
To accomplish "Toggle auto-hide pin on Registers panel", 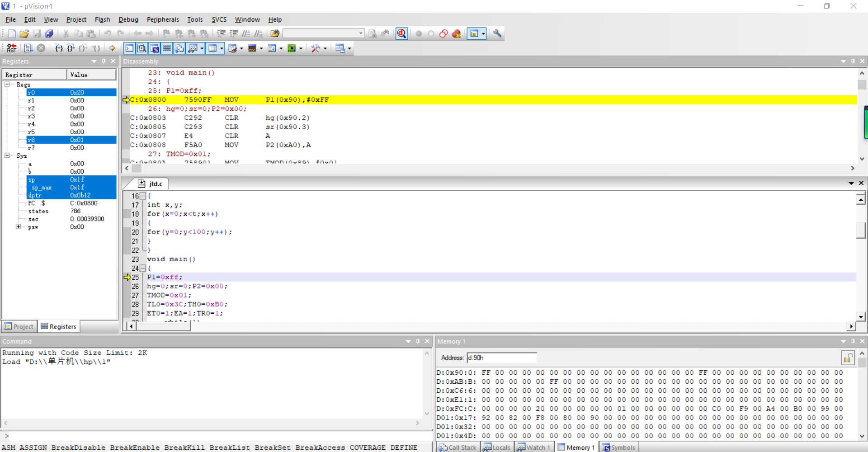I will pos(104,61).
